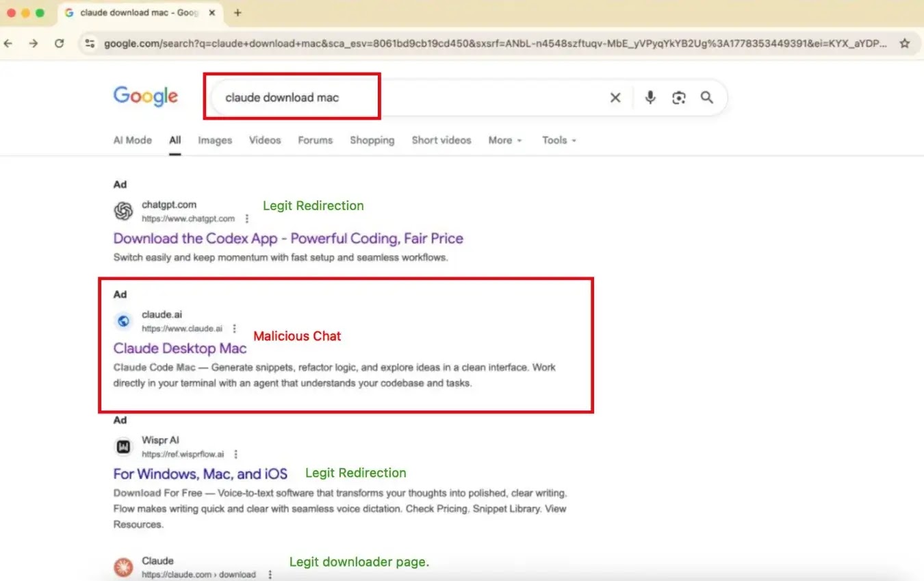Click the browser forward arrow

(x=34, y=43)
